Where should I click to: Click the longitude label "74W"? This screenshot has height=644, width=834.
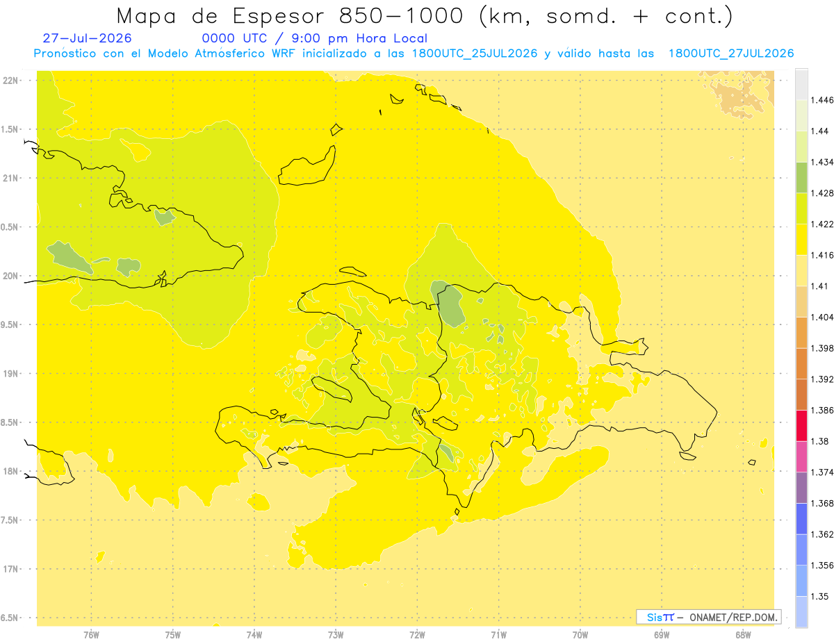[x=254, y=634]
